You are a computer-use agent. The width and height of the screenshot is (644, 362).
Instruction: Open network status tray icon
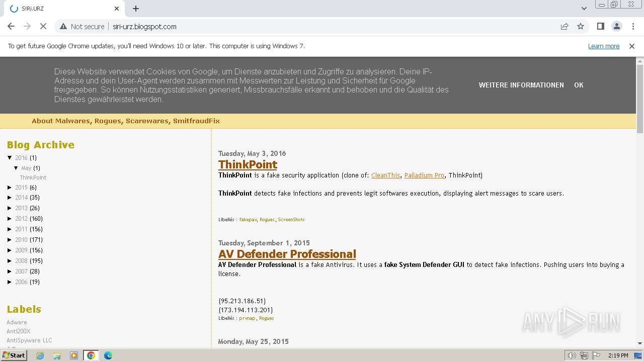pyautogui.click(x=584, y=355)
